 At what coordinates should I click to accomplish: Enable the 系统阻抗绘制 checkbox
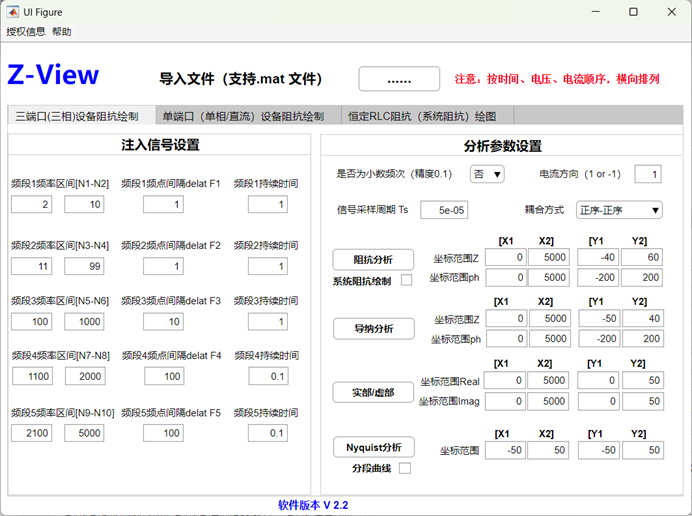pos(406,280)
